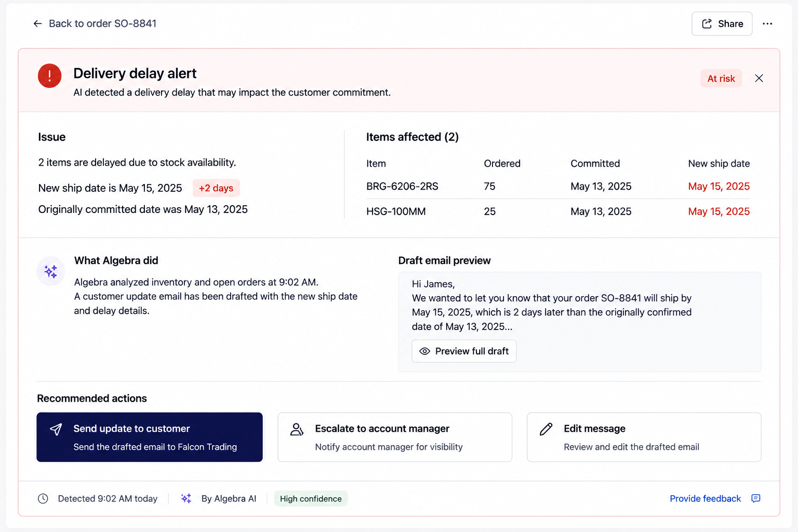798x532 pixels.
Task: Click the Recommended actions heading
Action: pos(92,398)
